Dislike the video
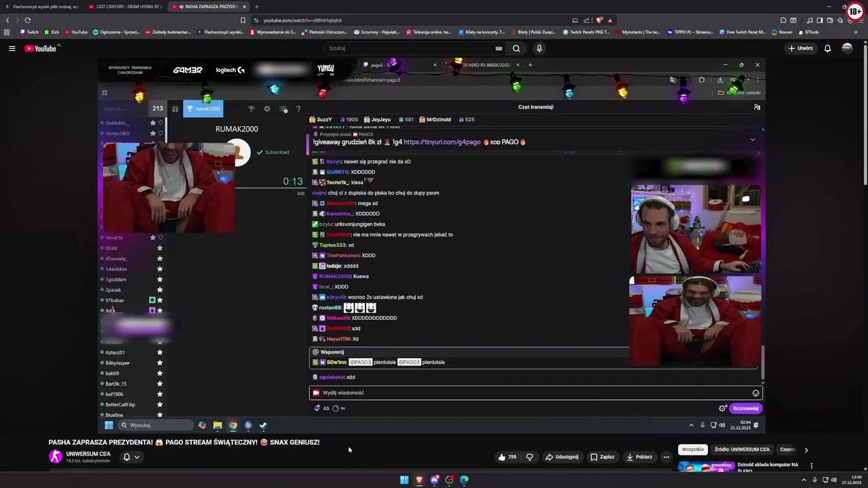The width and height of the screenshot is (868, 488). coord(530,457)
